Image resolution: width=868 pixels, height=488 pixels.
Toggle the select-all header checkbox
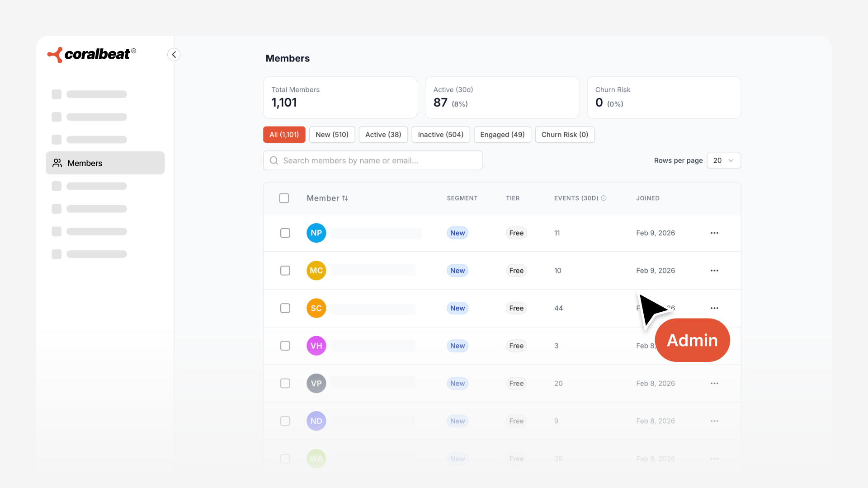point(284,198)
